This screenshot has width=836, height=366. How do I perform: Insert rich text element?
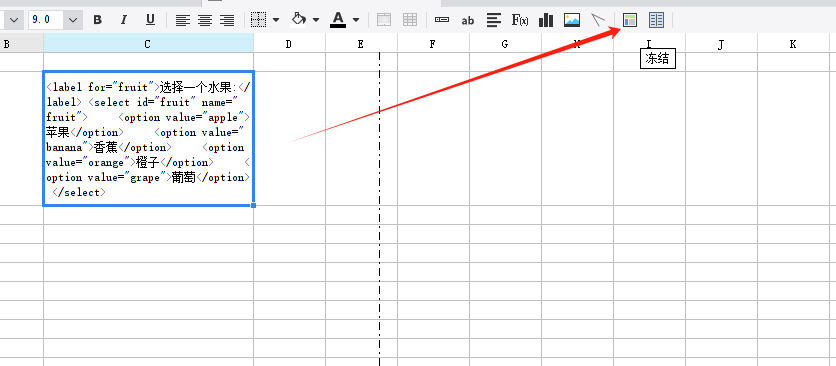[x=494, y=20]
